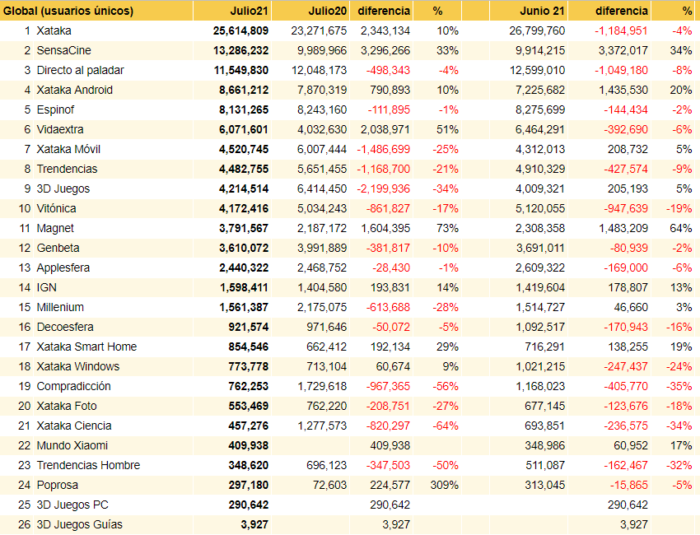Select the '3D Juegos Guías' row label
Viewport: 700px width, 535px height.
(x=79, y=525)
